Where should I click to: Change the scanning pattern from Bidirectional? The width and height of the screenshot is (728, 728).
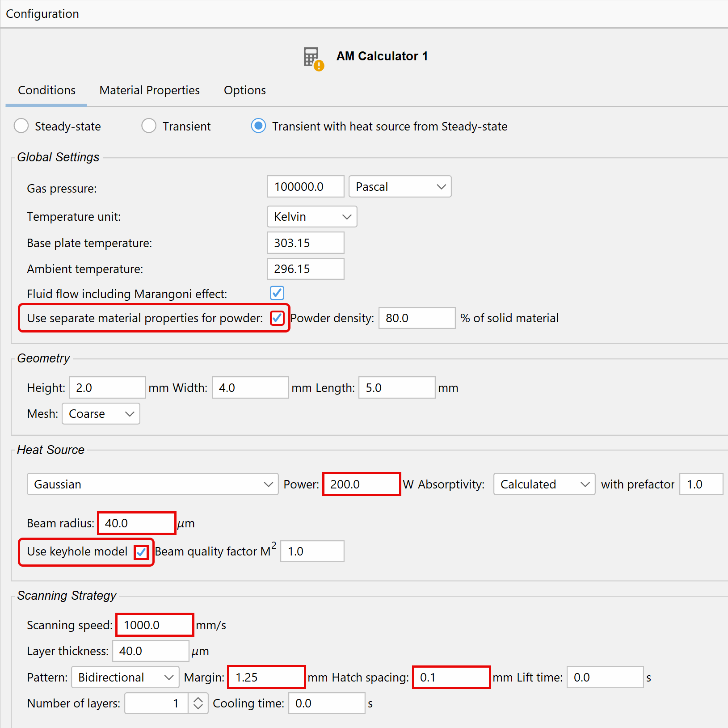125,677
